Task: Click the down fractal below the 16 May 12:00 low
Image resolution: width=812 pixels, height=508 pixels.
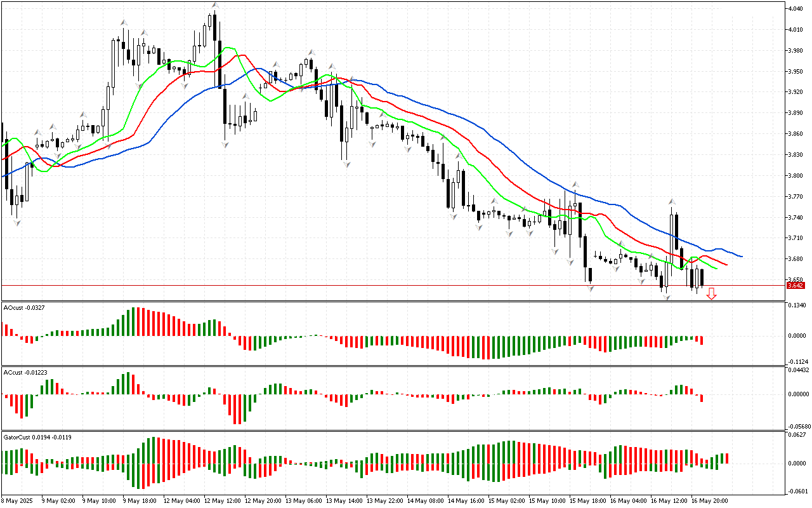Action: (666, 297)
